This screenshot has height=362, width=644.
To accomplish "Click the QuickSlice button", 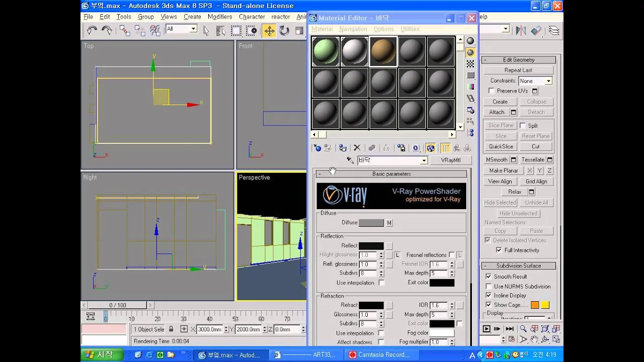I will (501, 147).
